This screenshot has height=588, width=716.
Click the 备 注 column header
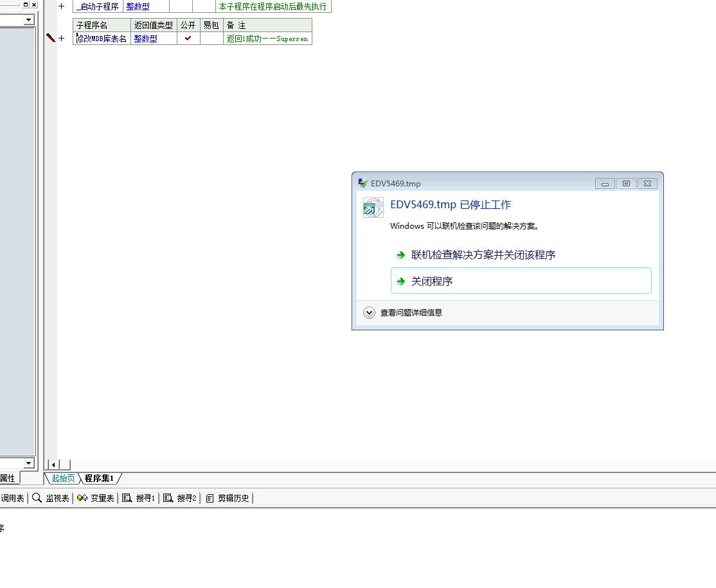[x=267, y=25]
